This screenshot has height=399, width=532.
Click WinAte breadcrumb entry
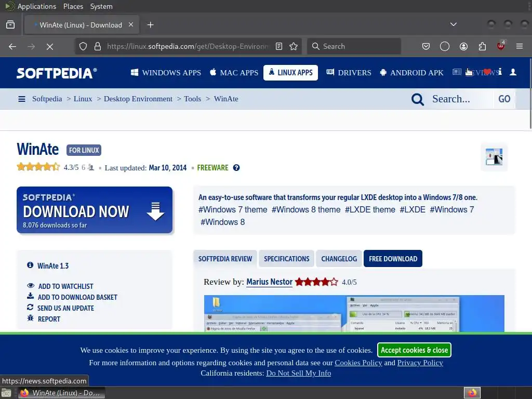click(226, 99)
